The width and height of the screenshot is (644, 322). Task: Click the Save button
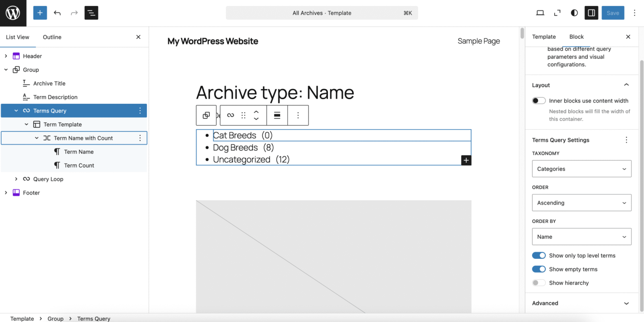[x=613, y=13]
